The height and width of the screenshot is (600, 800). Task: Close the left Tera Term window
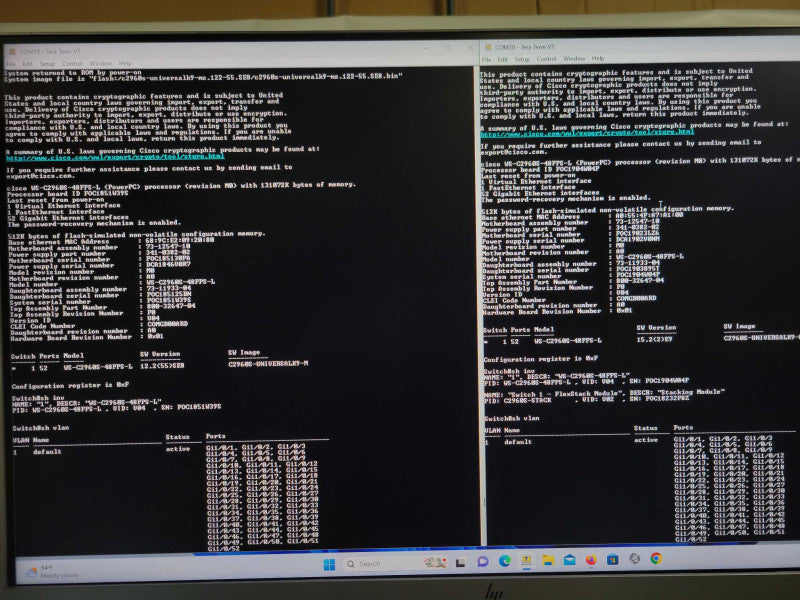tap(470, 47)
